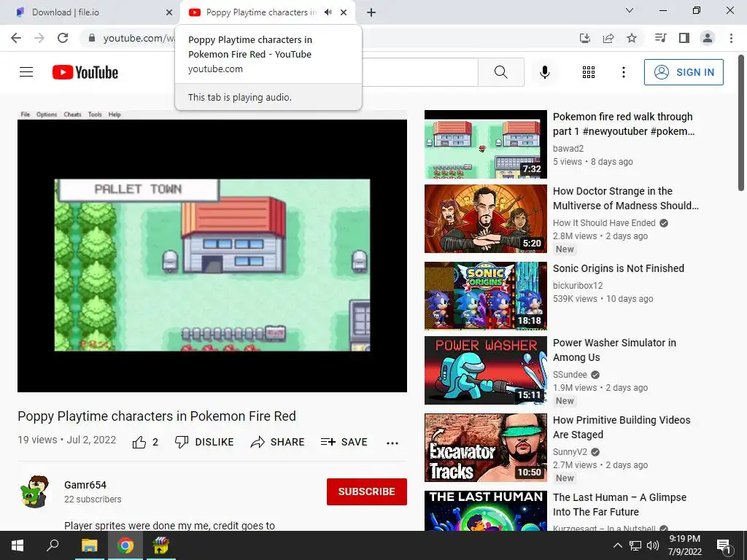Open Doctor Strange Multiverse of Madness thumbnail
Image resolution: width=747 pixels, height=560 pixels.
(485, 219)
